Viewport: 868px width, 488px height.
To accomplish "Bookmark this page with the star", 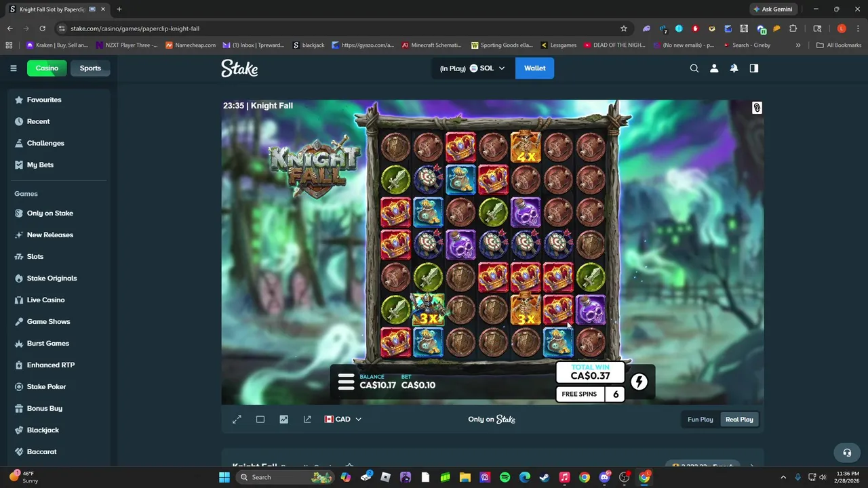I will point(624,28).
